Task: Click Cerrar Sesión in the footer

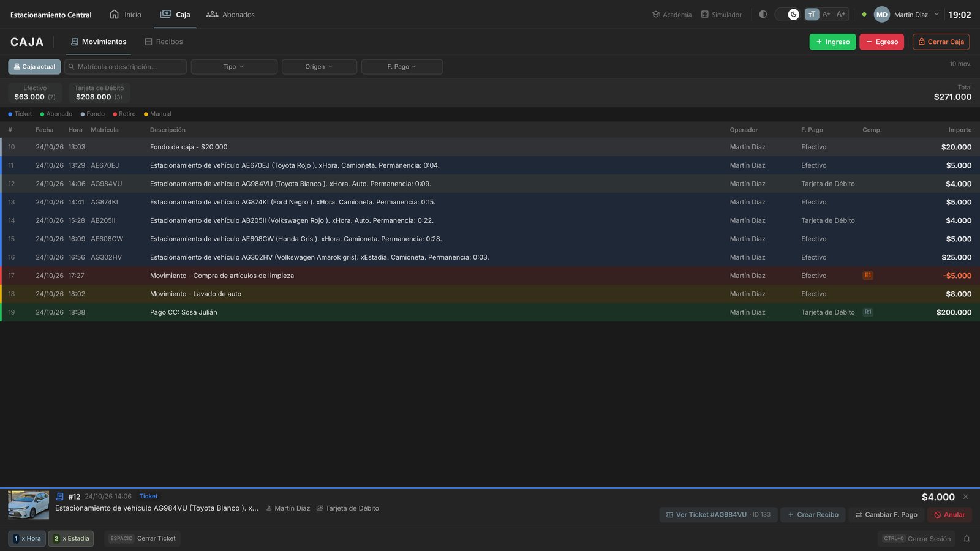Action: pyautogui.click(x=916, y=539)
